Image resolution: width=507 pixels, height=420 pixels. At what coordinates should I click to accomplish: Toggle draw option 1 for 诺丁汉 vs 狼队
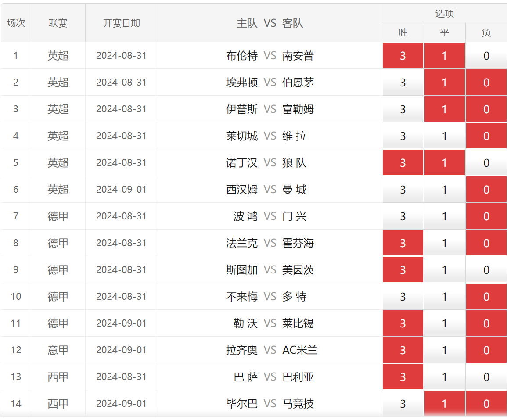pos(444,162)
